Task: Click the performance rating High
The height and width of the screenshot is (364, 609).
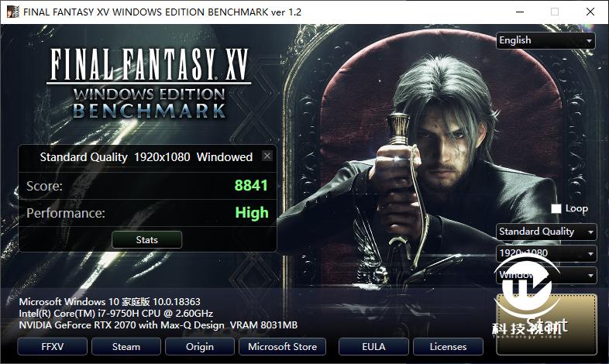Action: 252,213
